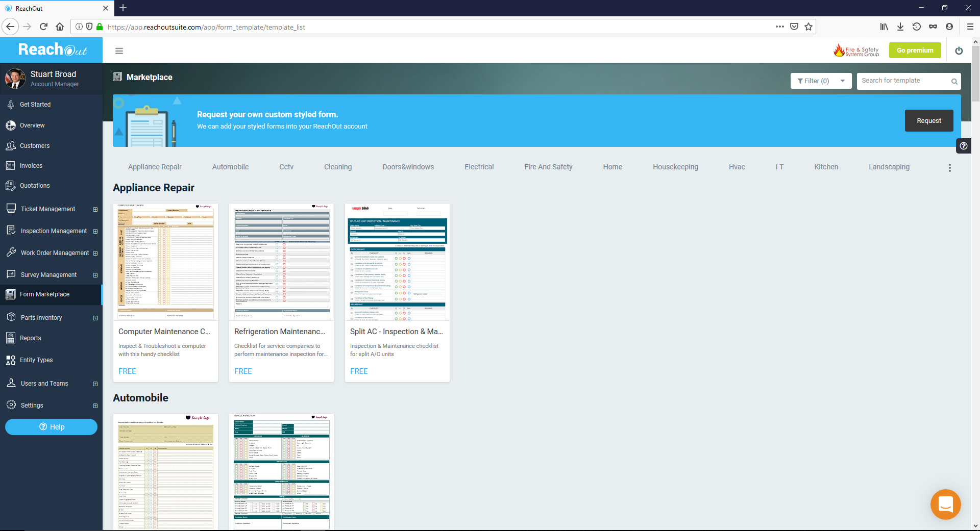Click the Settings gear icon
The height and width of the screenshot is (531, 980).
(11, 404)
